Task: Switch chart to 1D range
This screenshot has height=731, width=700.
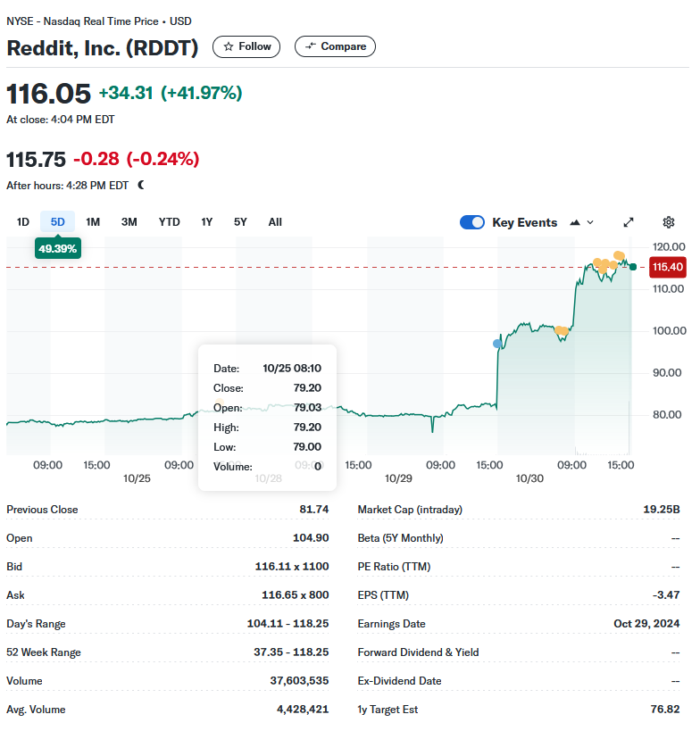Action: point(23,222)
